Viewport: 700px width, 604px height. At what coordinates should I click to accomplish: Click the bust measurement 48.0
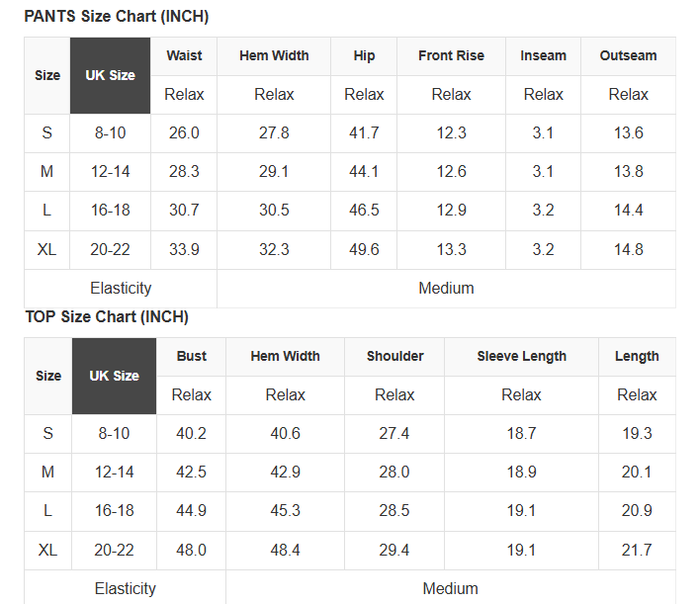[192, 550]
